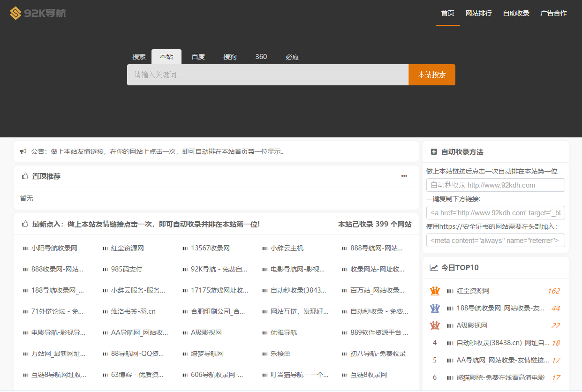Click the megaphone announcement icon
Screen dimensions: 582x392
23,151
